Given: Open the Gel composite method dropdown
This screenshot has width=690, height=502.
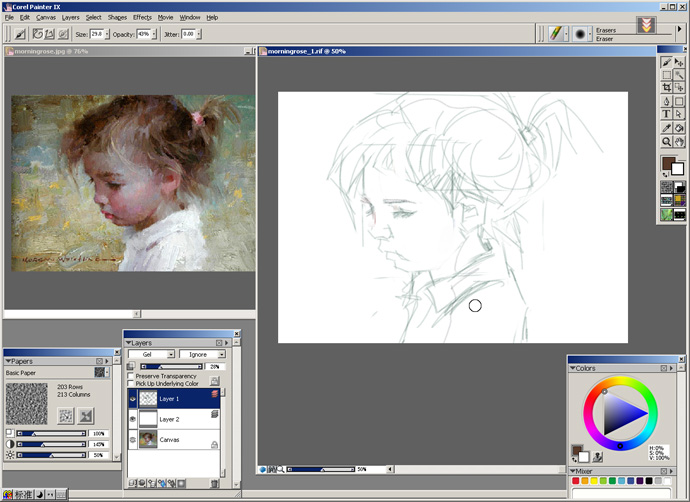Looking at the screenshot, I should tap(171, 354).
